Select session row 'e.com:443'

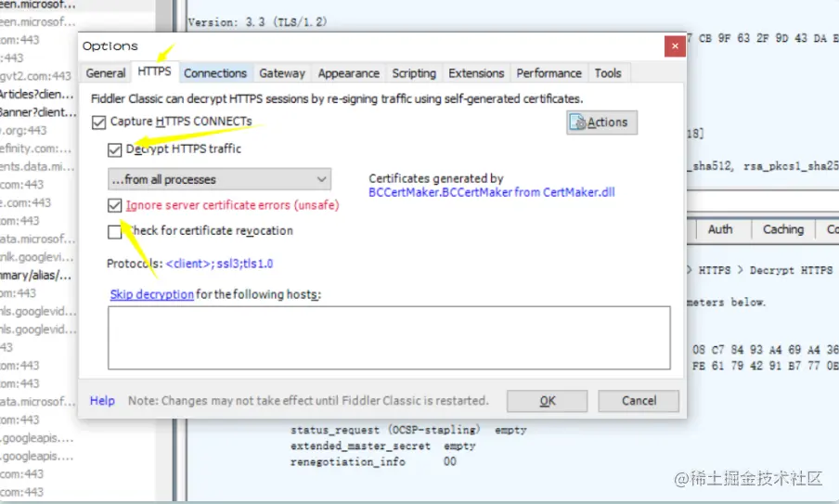pos(26,202)
